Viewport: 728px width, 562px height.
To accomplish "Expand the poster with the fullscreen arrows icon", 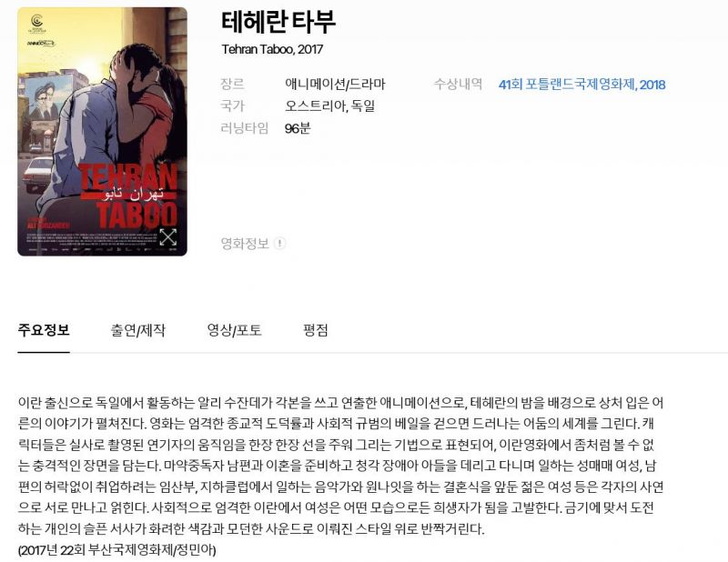I will [x=168, y=237].
